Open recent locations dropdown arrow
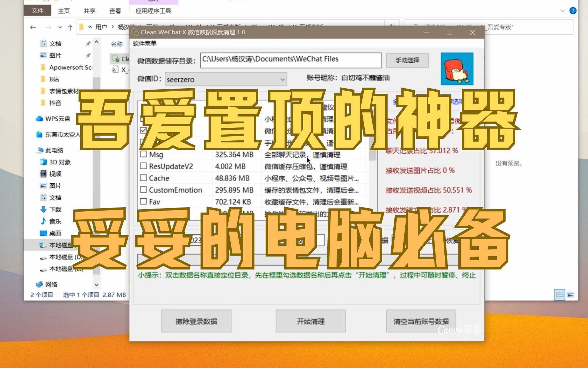The image size is (588, 368). pos(60,27)
